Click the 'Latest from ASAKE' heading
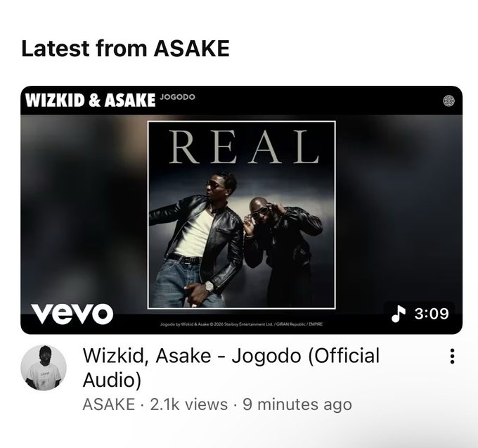The image size is (478, 448). pyautogui.click(x=125, y=49)
